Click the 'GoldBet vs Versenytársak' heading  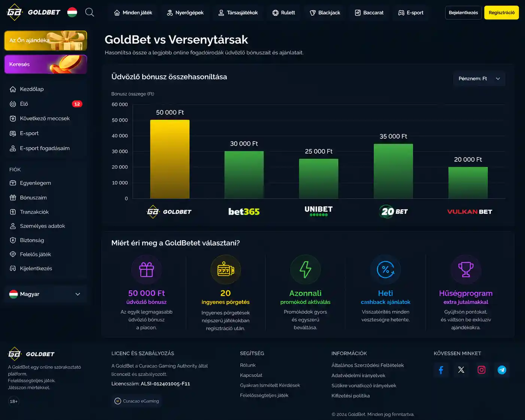click(x=176, y=40)
